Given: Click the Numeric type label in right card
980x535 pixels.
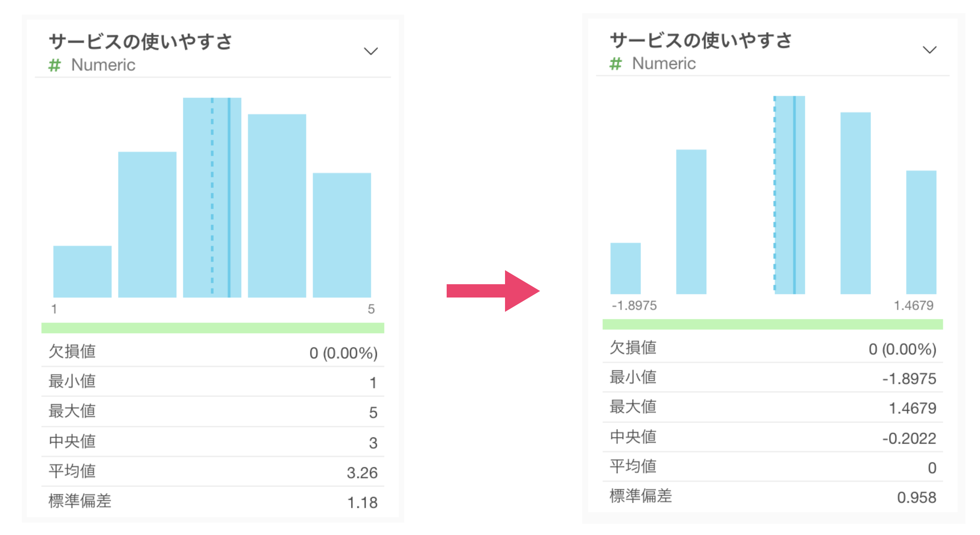Looking at the screenshot, I should [664, 63].
